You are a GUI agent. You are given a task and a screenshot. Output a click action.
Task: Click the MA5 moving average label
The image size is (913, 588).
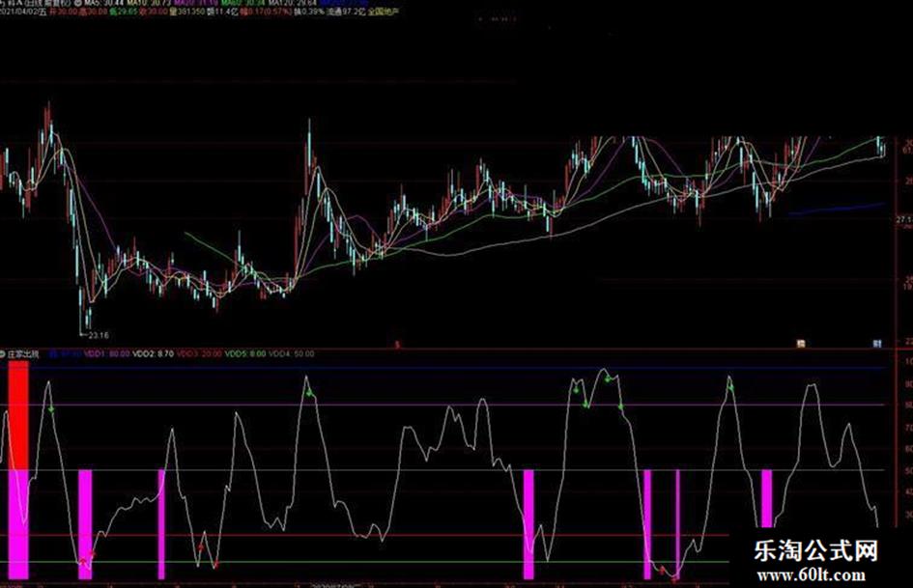pyautogui.click(x=104, y=3)
